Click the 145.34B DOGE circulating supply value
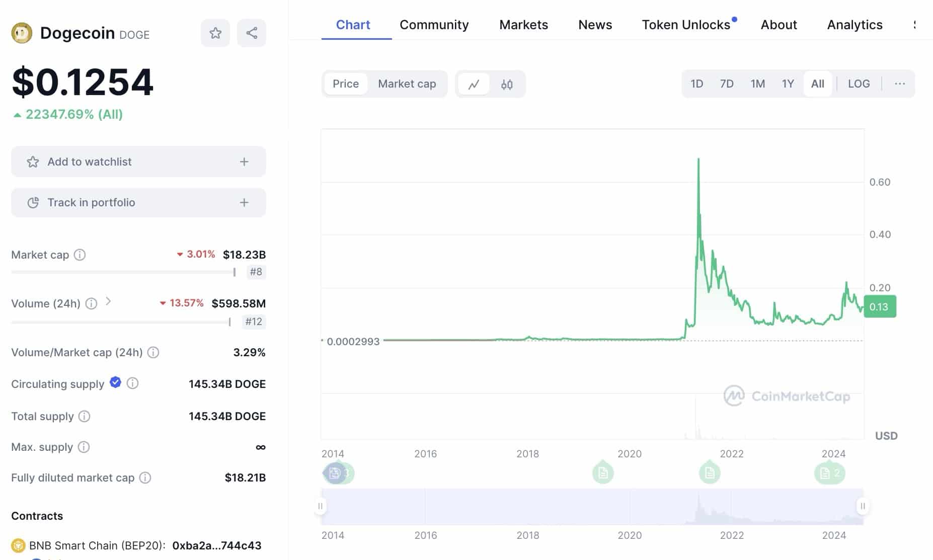933x560 pixels. [227, 384]
